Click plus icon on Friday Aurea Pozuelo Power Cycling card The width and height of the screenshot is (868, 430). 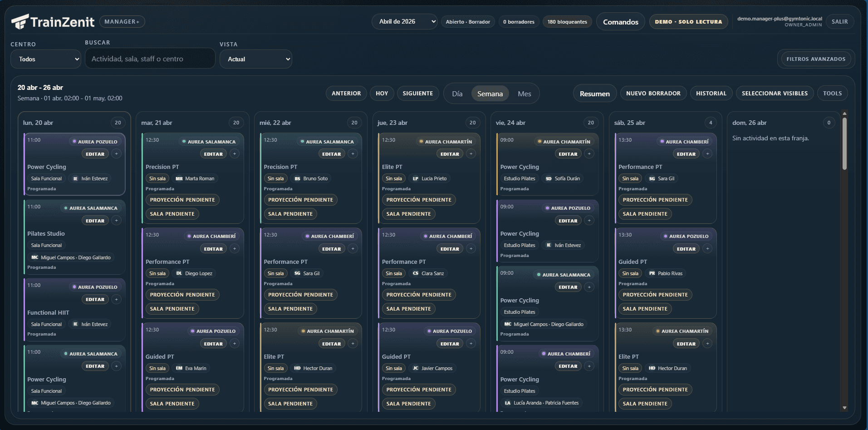[x=589, y=221]
